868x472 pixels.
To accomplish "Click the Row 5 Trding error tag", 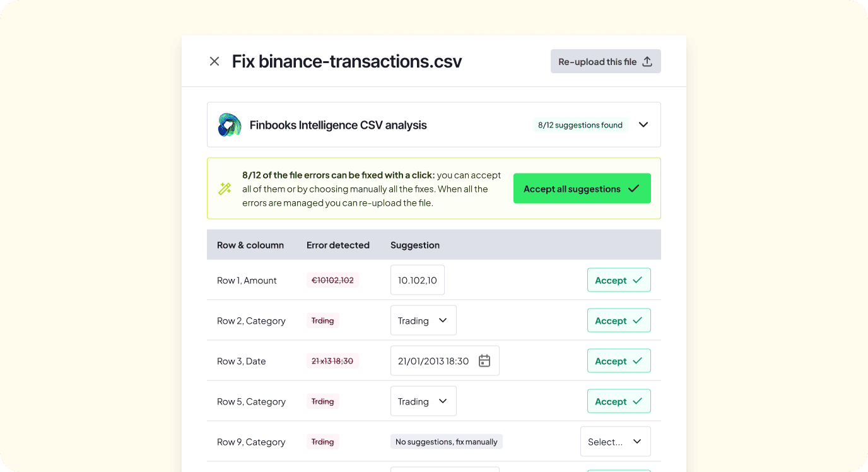I will point(323,401).
